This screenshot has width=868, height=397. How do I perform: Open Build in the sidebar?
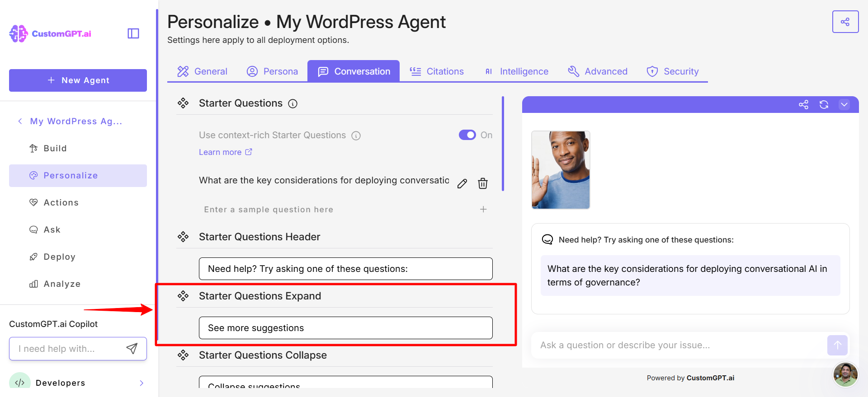[78, 148]
